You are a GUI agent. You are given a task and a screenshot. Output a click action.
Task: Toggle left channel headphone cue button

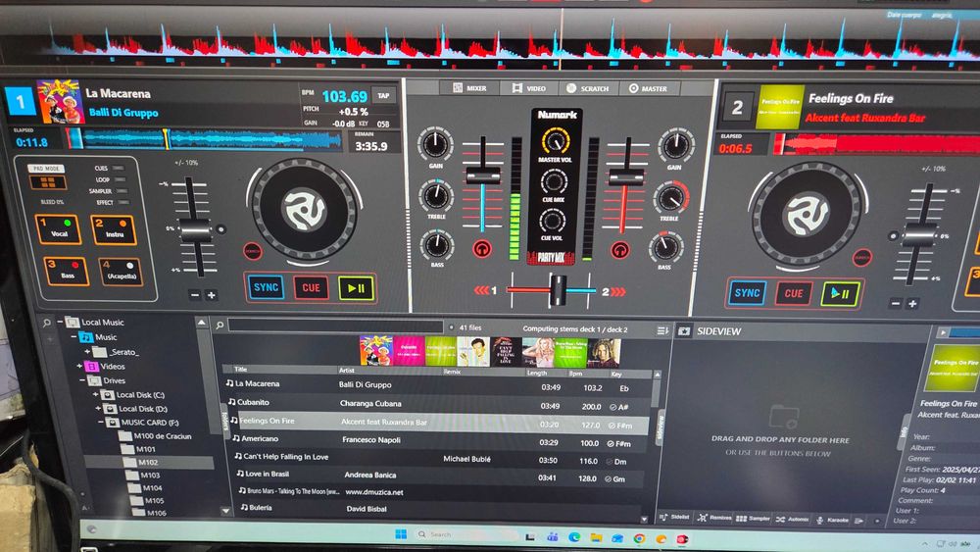coord(482,249)
